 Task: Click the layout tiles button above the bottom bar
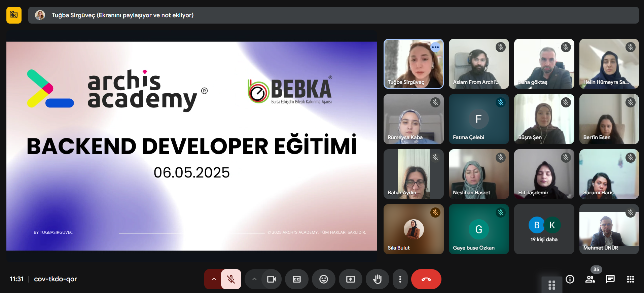[552, 285]
